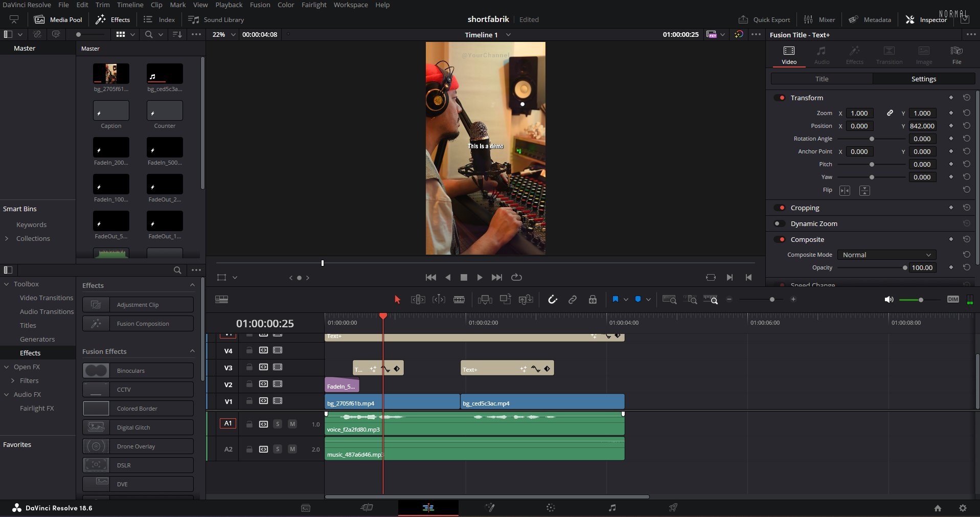The width and height of the screenshot is (980, 517).
Task: Click the Zoom link chain icon
Action: [x=890, y=113]
